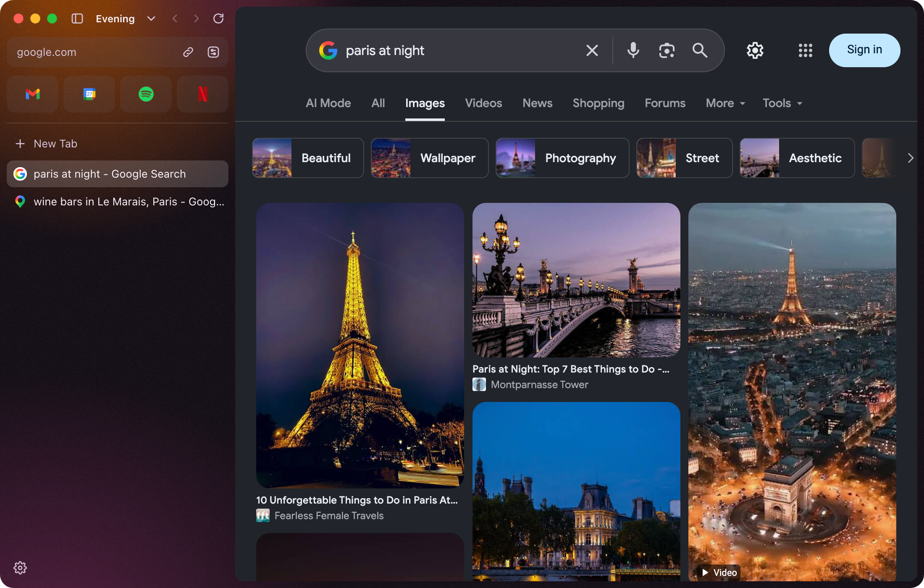Expand the More dropdown

(726, 103)
